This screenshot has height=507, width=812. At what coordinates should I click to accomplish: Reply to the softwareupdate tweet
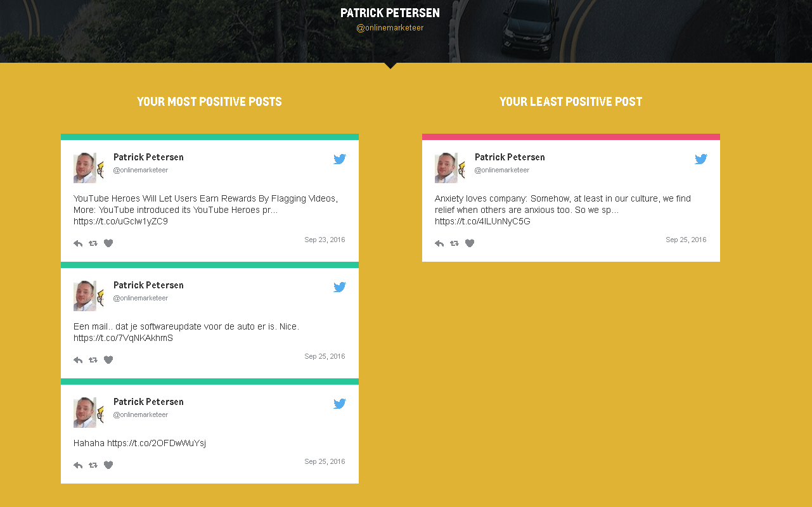point(78,360)
